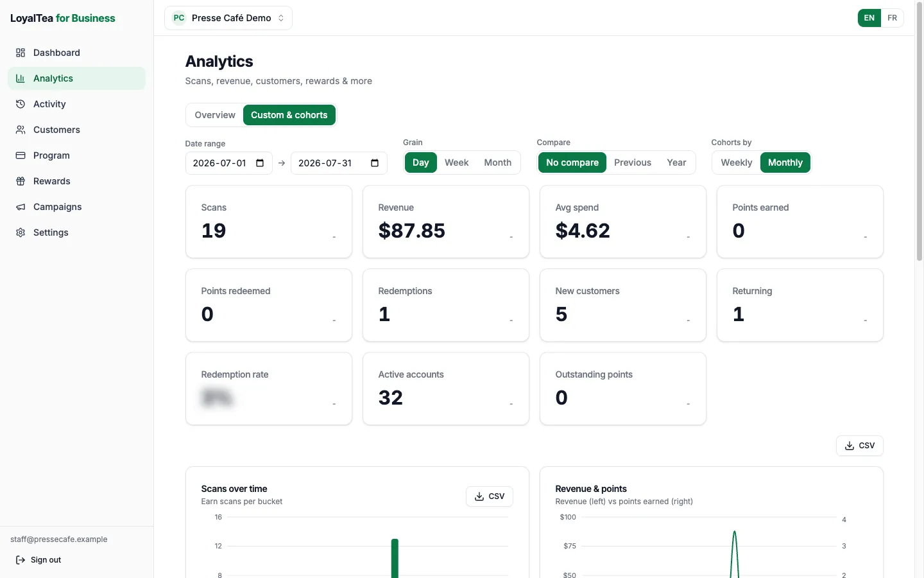Click the staff@pressecafe.example email text
Viewport: 924px width, 578px height.
click(x=59, y=539)
